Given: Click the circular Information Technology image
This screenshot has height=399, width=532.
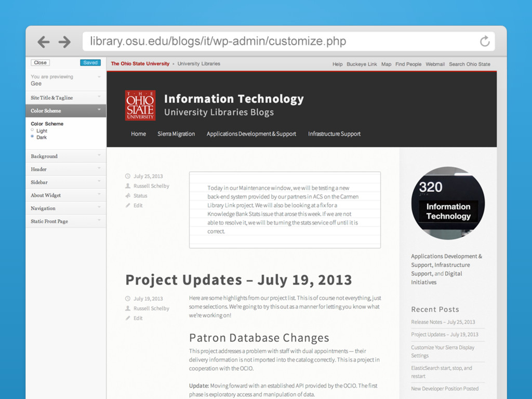Looking at the screenshot, I should (x=448, y=203).
